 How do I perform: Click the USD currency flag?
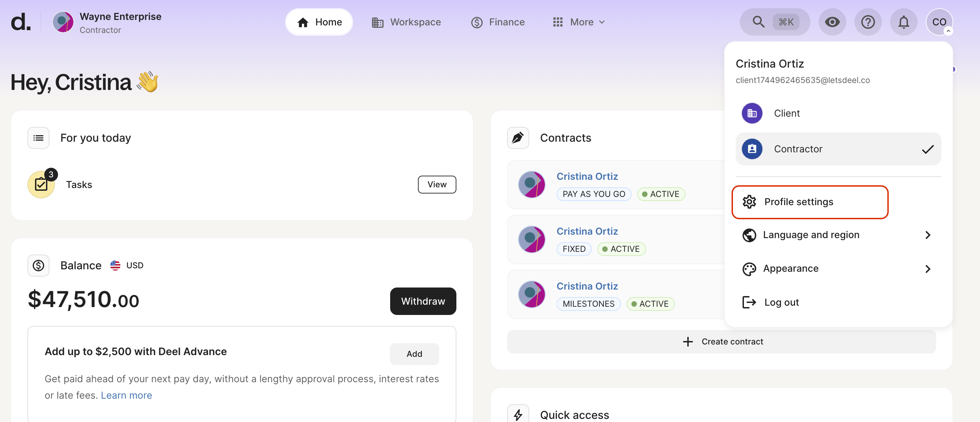pyautogui.click(x=115, y=265)
